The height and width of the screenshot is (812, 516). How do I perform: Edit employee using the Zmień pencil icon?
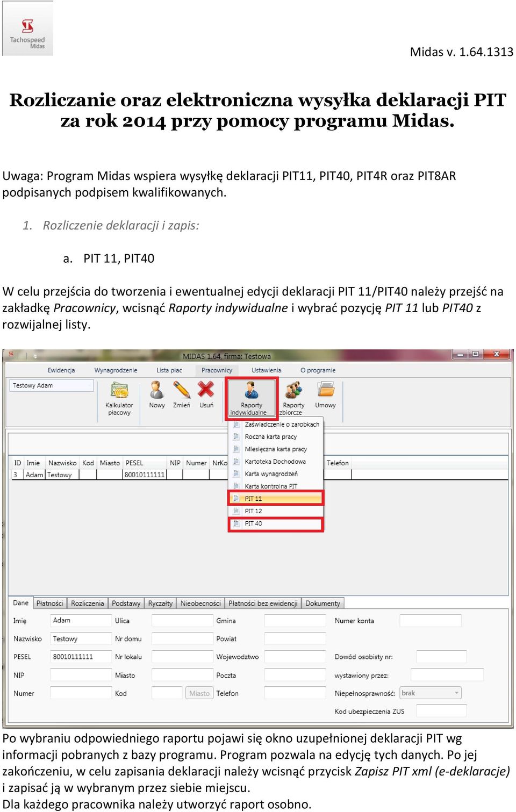pyautogui.click(x=182, y=395)
